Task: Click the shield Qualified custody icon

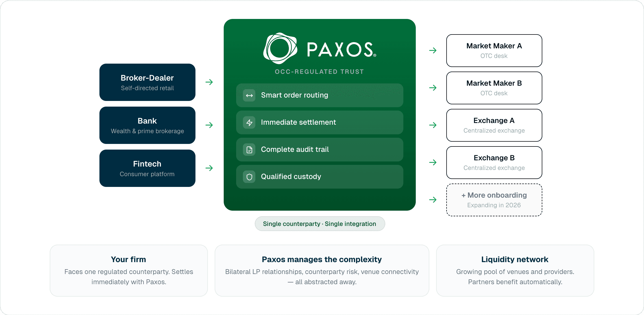Action: coord(249,177)
